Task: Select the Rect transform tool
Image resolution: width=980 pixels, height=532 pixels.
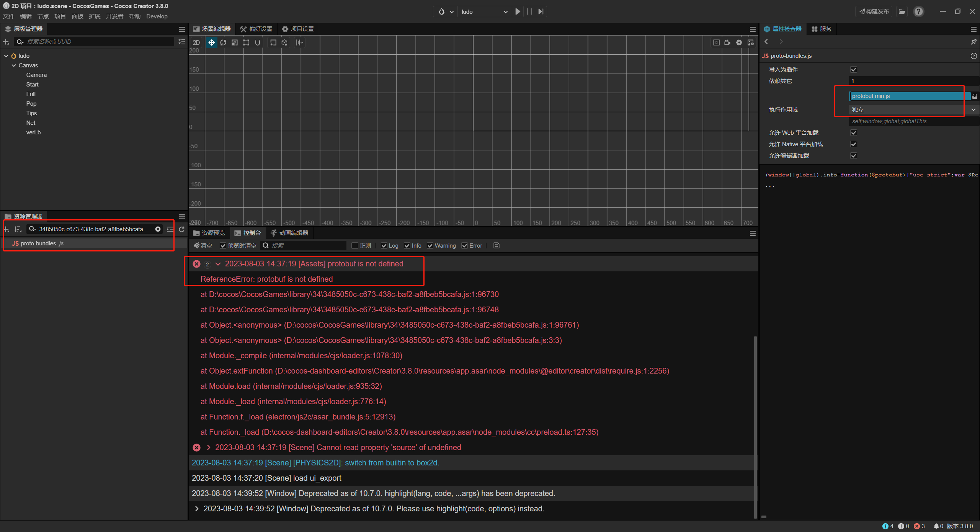Action: coord(246,42)
